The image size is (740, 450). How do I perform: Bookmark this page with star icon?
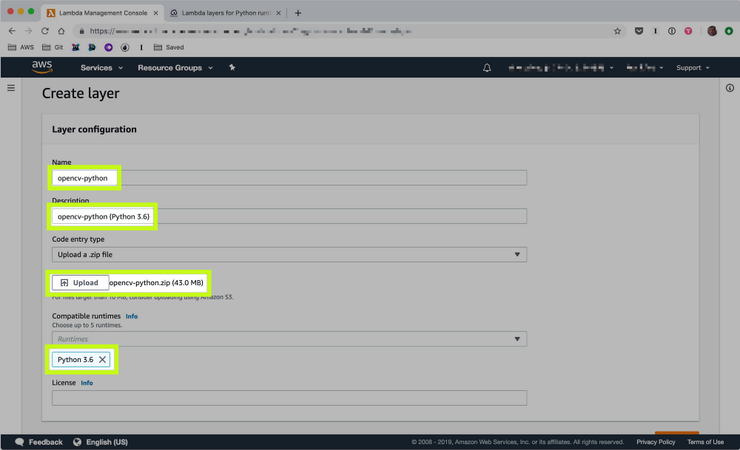click(617, 31)
